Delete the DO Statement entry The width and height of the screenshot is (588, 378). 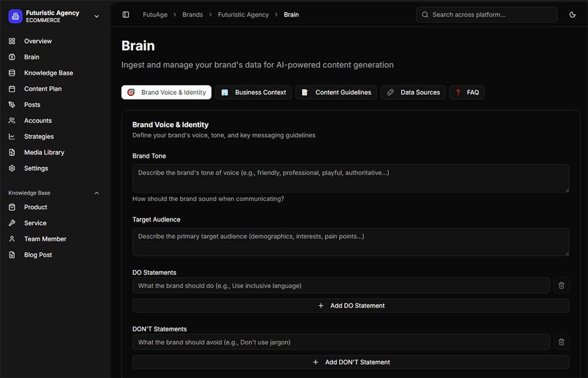pyautogui.click(x=561, y=285)
